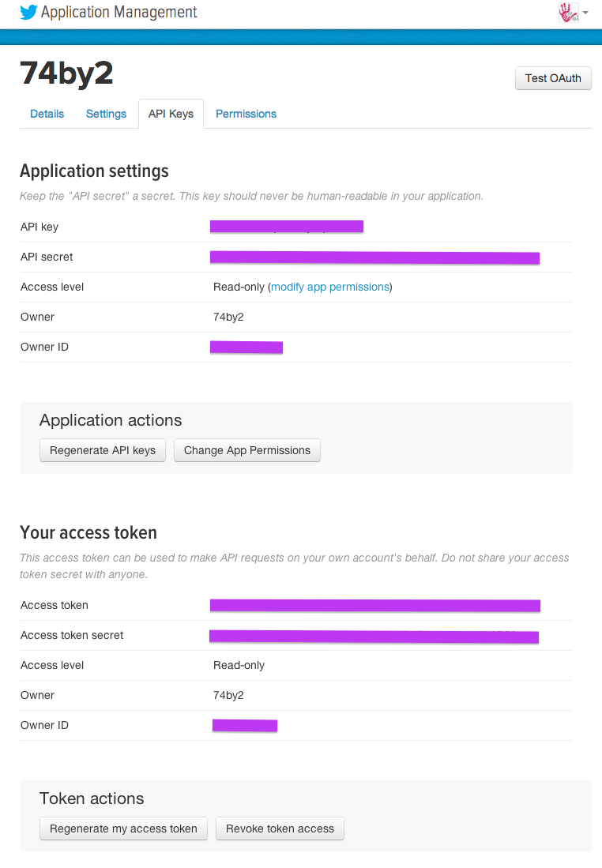Switch to the Settings tab
This screenshot has height=868, width=602.
106,114
